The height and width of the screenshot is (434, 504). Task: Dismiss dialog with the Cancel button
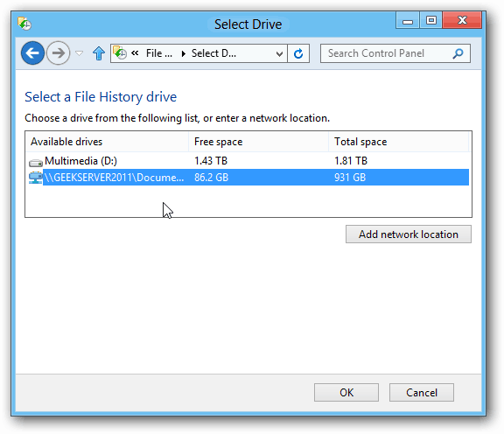[422, 393]
